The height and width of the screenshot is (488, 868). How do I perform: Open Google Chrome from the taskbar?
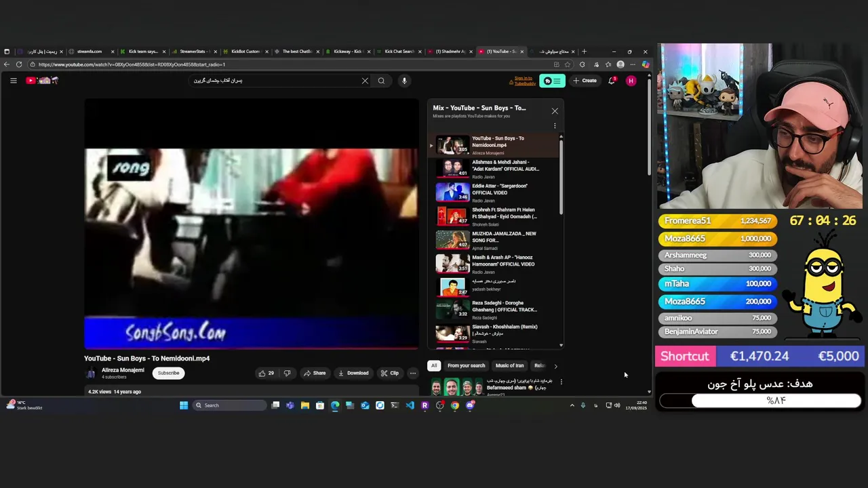[454, 405]
